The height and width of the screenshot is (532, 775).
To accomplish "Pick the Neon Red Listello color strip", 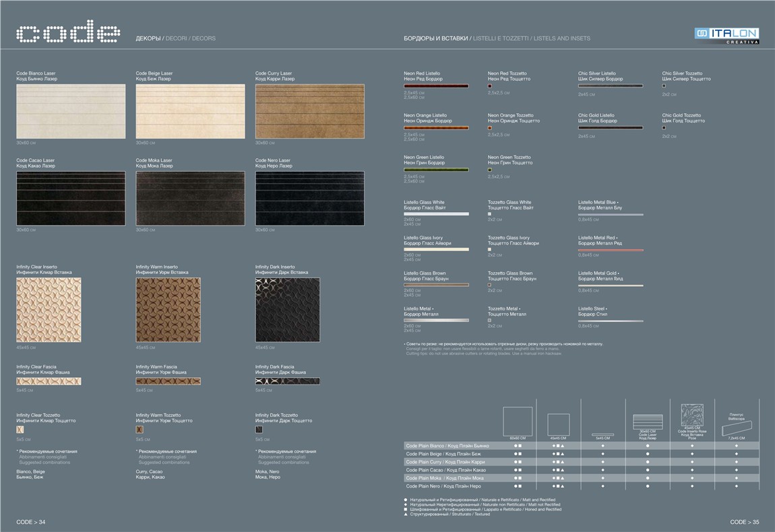I will coord(437,86).
